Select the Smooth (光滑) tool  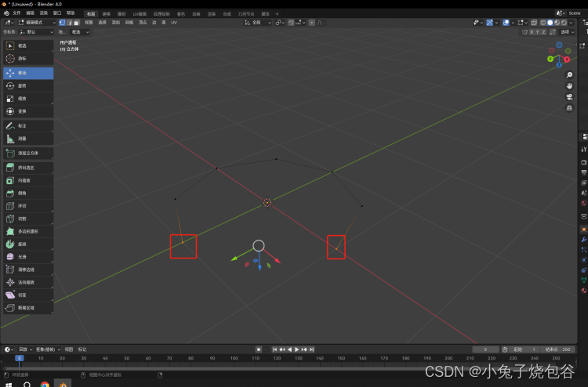pos(28,257)
